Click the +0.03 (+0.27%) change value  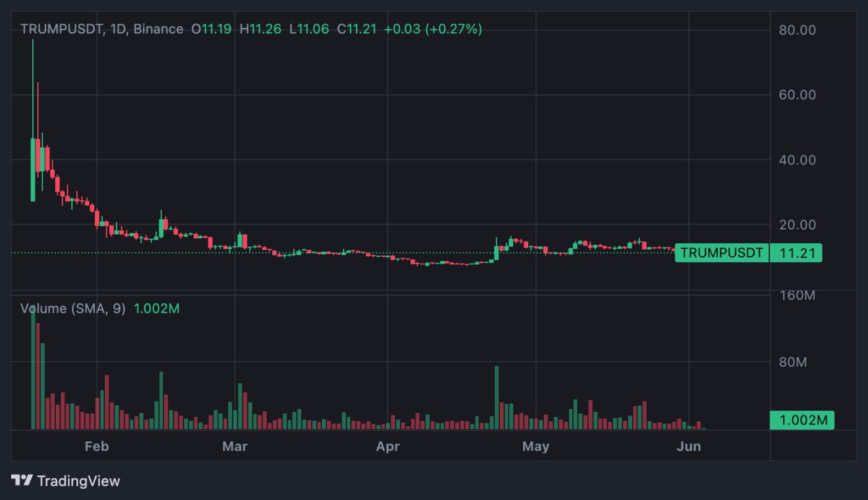point(433,29)
